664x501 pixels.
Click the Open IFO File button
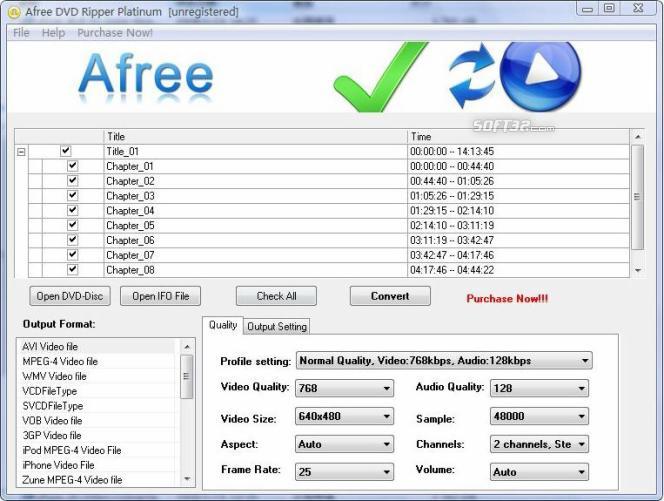click(160, 296)
